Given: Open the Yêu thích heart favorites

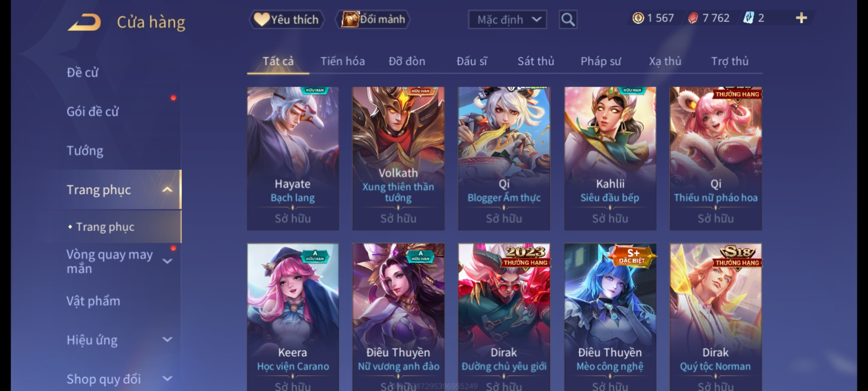Looking at the screenshot, I should click(286, 20).
